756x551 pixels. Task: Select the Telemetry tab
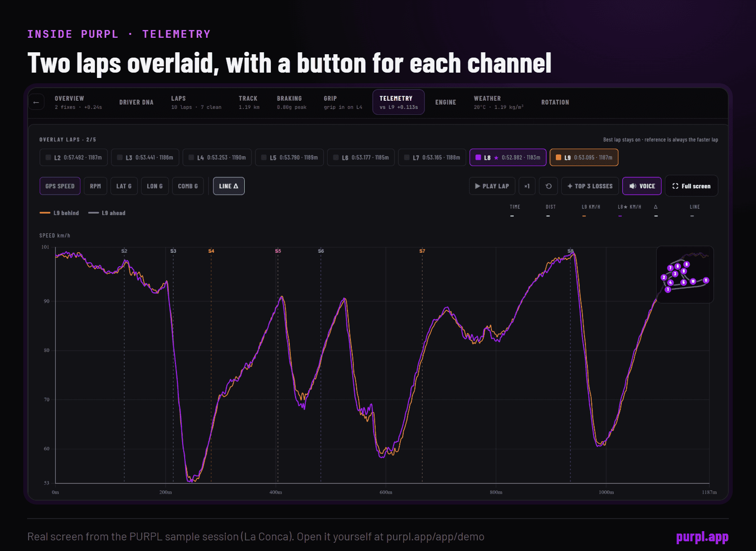pyautogui.click(x=398, y=102)
